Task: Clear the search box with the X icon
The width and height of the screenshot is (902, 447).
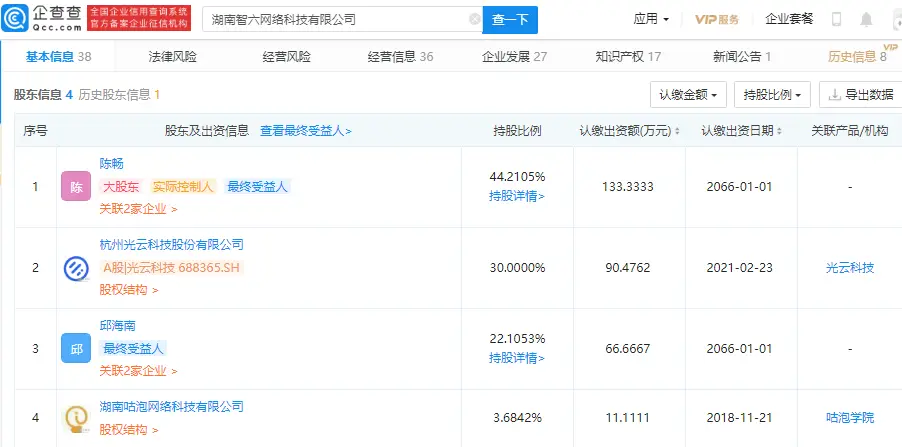Action: 475,20
